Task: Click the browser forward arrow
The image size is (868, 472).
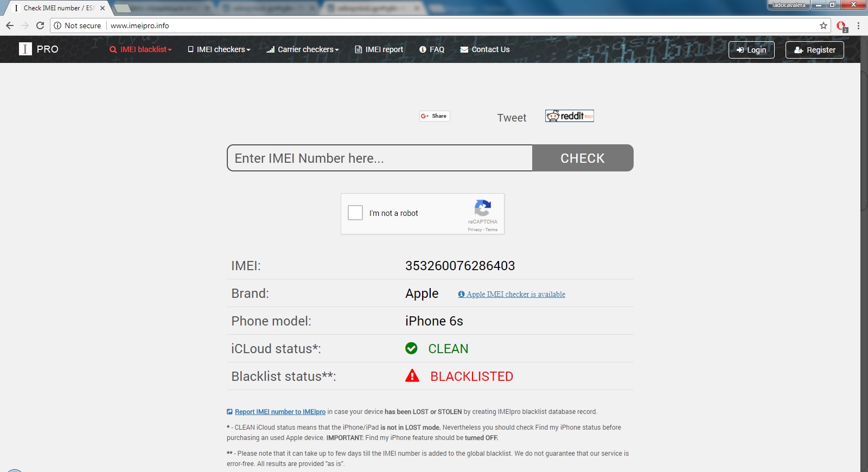Action: tap(25, 25)
